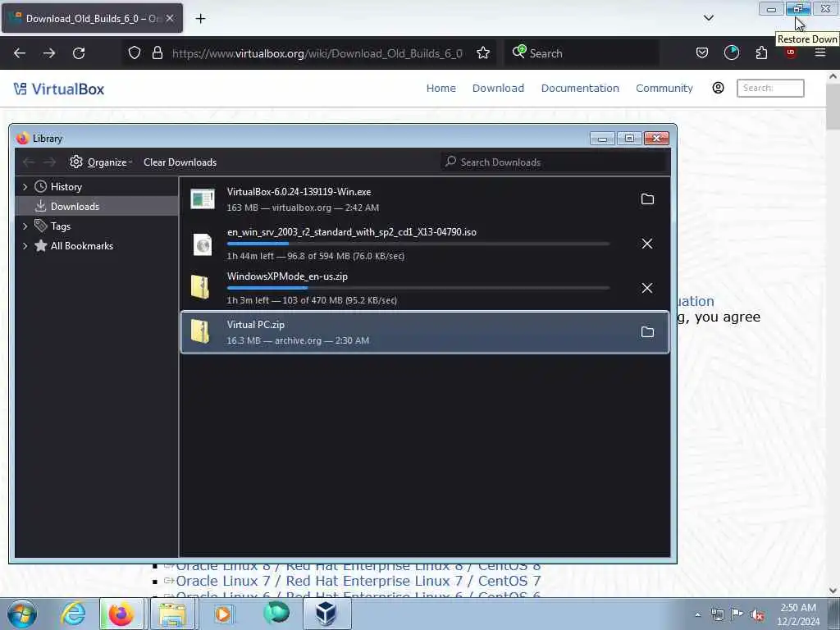This screenshot has height=630, width=840.
Task: Cancel the WindowsXPMode_en-us.zip download
Action: pyautogui.click(x=647, y=288)
